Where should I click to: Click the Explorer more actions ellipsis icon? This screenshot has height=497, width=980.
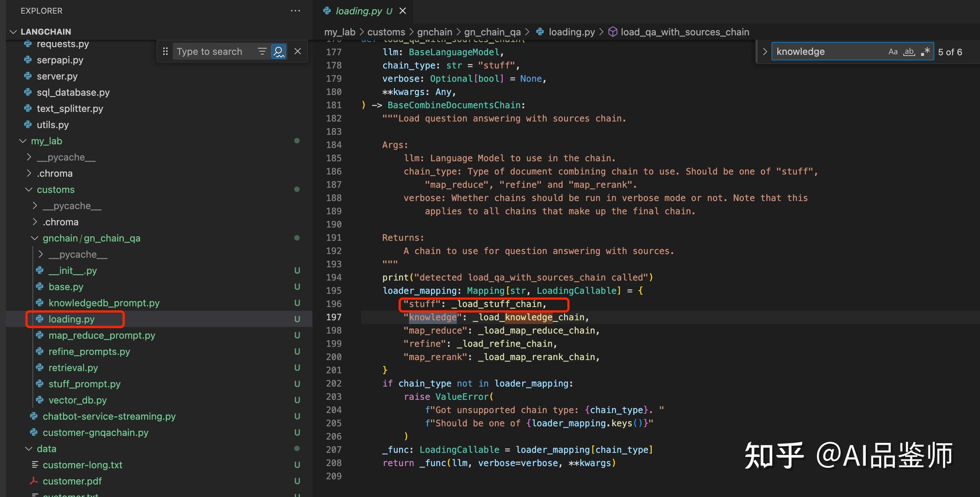click(x=295, y=11)
